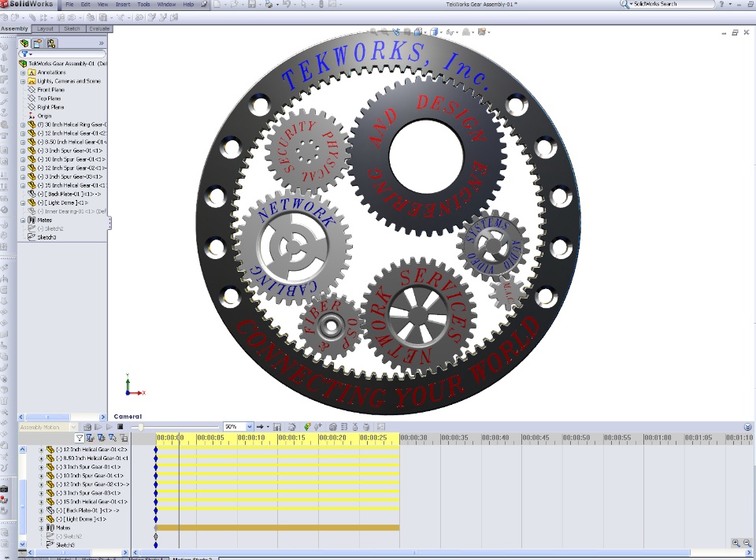Open the View menu
The width and height of the screenshot is (756, 560).
(x=102, y=5)
